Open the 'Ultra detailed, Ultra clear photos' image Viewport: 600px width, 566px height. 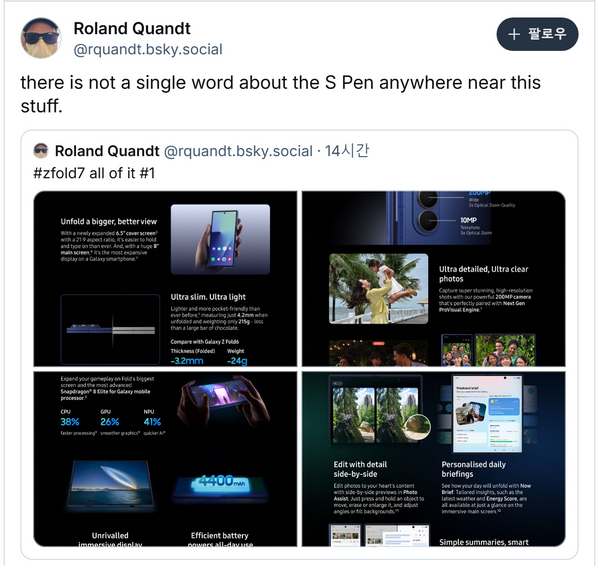click(434, 279)
